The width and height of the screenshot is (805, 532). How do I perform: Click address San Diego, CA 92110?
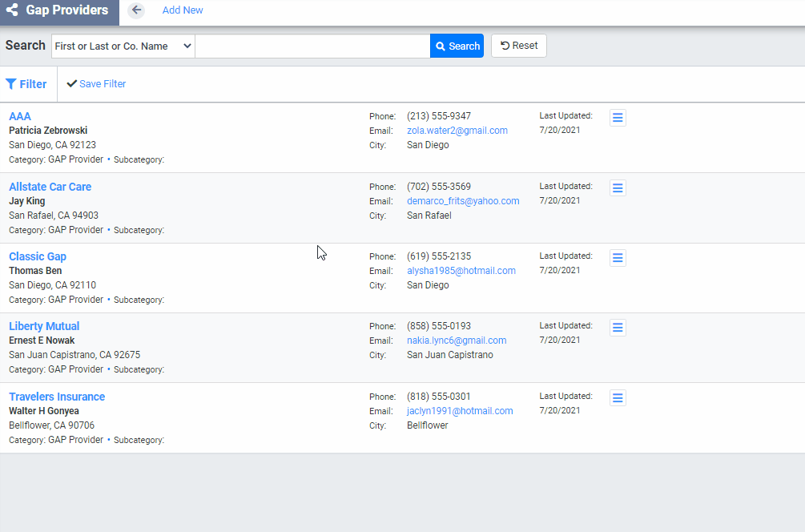click(52, 285)
